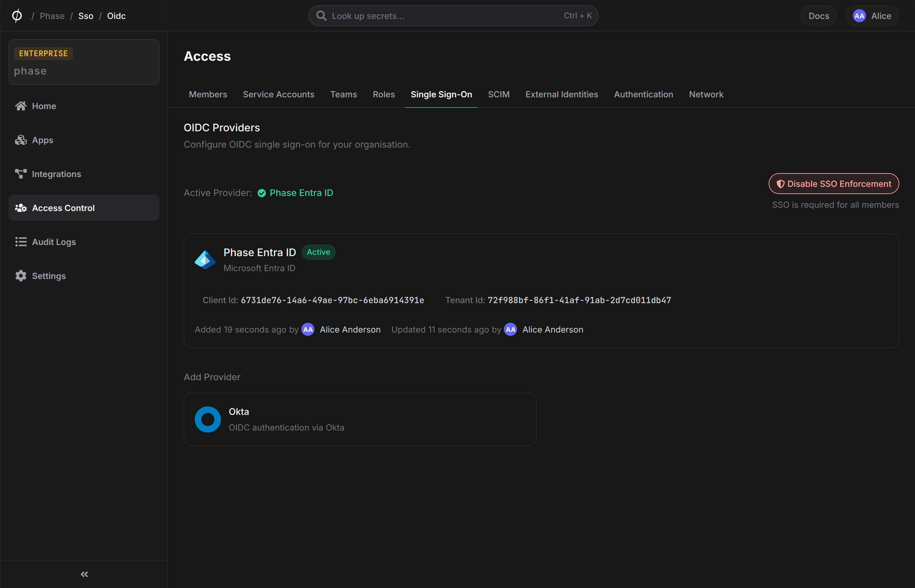Screen dimensions: 915x588
Task: Open the Teams tab
Action: pyautogui.click(x=343, y=94)
